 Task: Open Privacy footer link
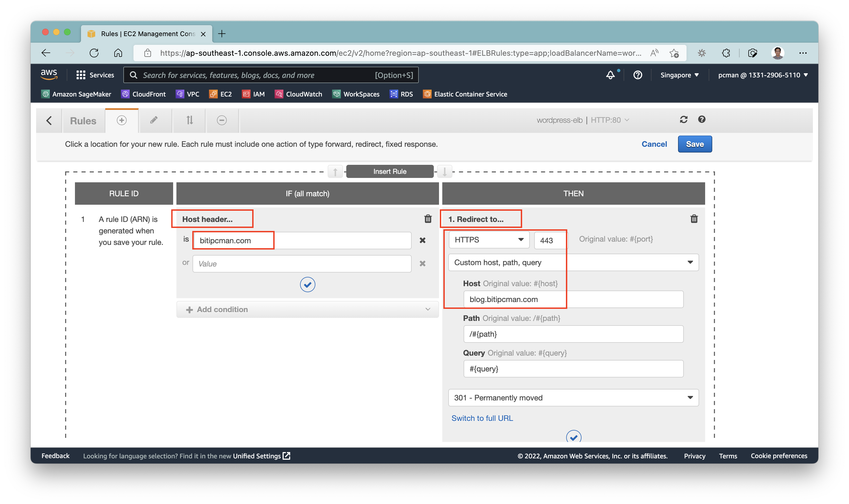pos(694,456)
